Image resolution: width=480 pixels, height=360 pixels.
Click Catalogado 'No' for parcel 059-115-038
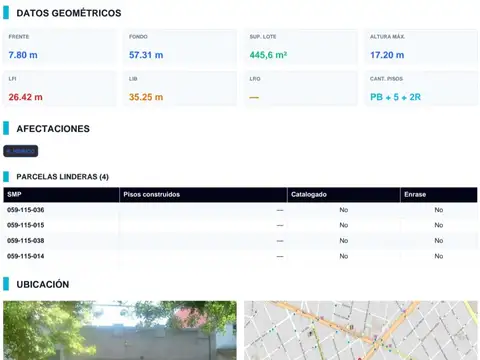344,241
